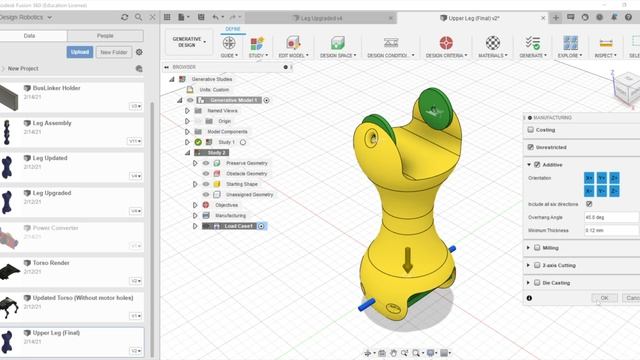Toggle visibility of Preserve Geometry
This screenshot has height=360, width=640.
206,163
